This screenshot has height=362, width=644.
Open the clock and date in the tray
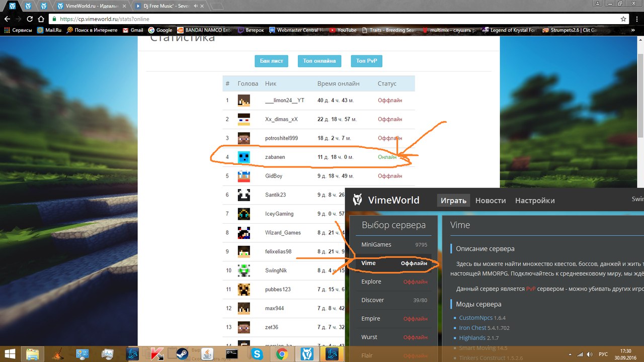625,354
